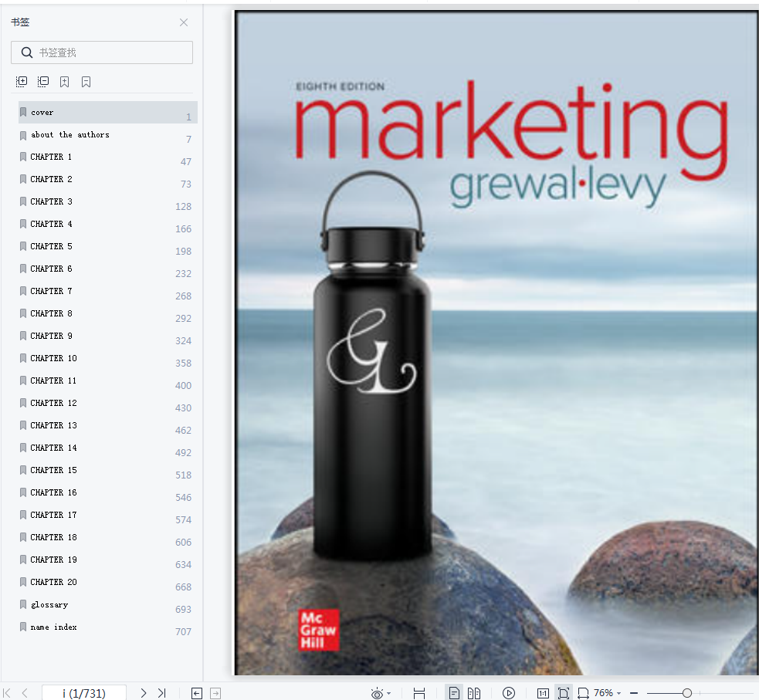Open the glossary bookmark
The height and width of the screenshot is (700, 759).
pos(108,605)
